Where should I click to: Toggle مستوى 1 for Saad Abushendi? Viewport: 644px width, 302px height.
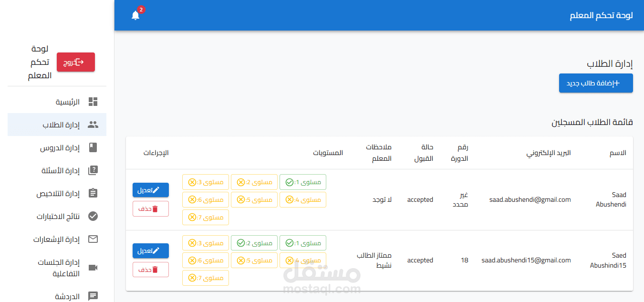[303, 182]
